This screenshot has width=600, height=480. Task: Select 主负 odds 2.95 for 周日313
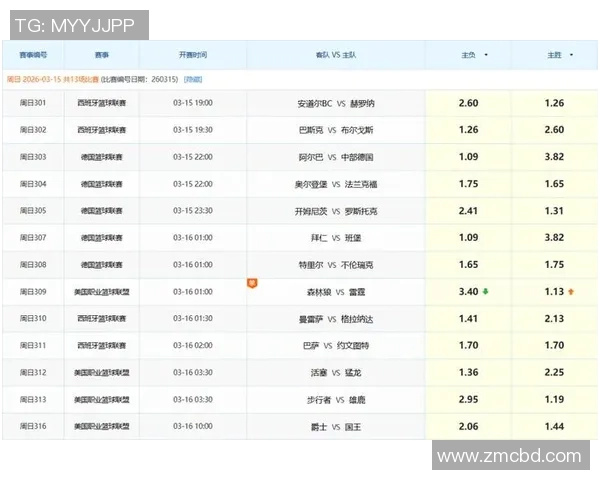[x=469, y=400]
